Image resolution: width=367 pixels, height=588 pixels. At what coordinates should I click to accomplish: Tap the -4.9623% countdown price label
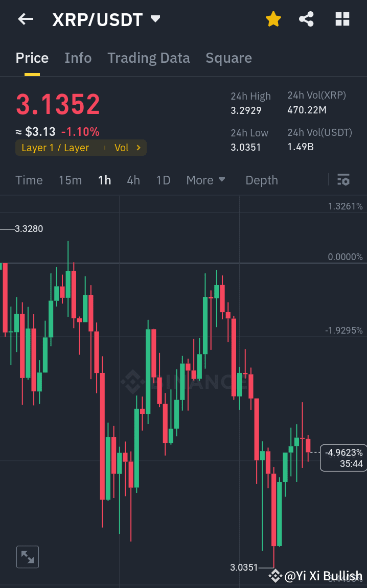pyautogui.click(x=343, y=458)
